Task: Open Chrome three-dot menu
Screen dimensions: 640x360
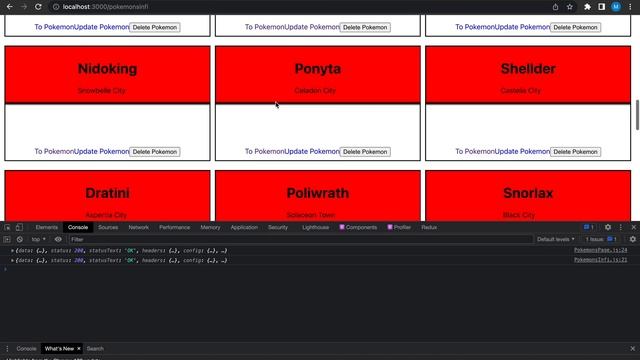Action: coord(630,7)
